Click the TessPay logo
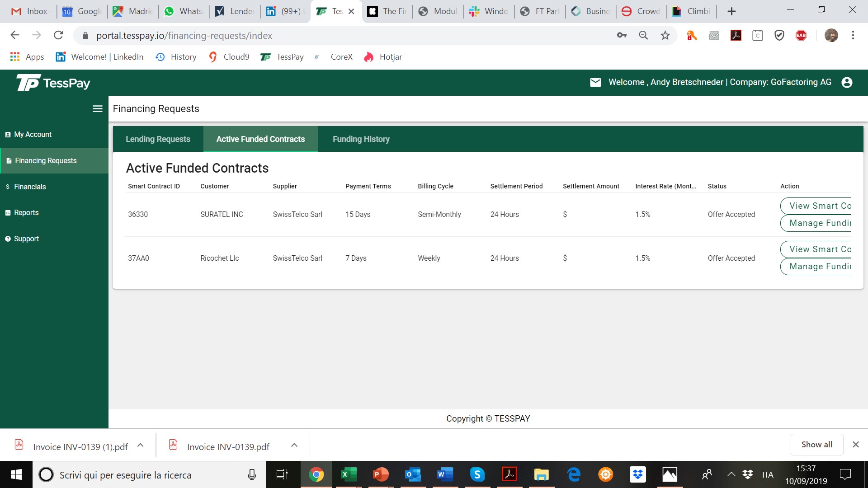The height and width of the screenshot is (488, 868). tap(53, 83)
